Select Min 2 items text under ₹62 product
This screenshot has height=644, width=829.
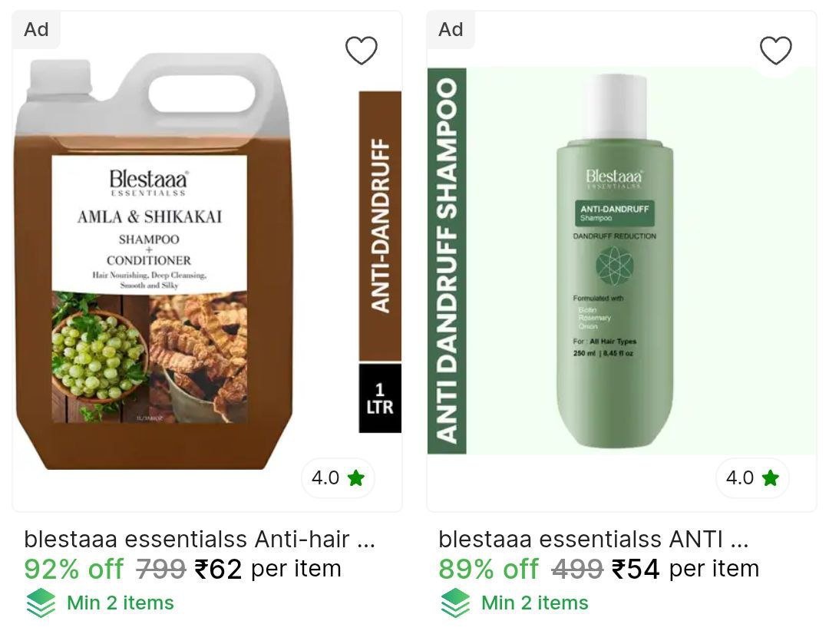[x=120, y=603]
